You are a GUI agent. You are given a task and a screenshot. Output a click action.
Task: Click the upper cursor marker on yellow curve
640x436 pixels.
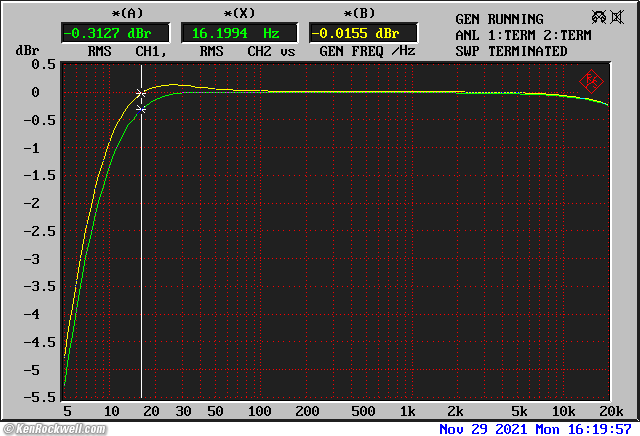pyautogui.click(x=141, y=93)
